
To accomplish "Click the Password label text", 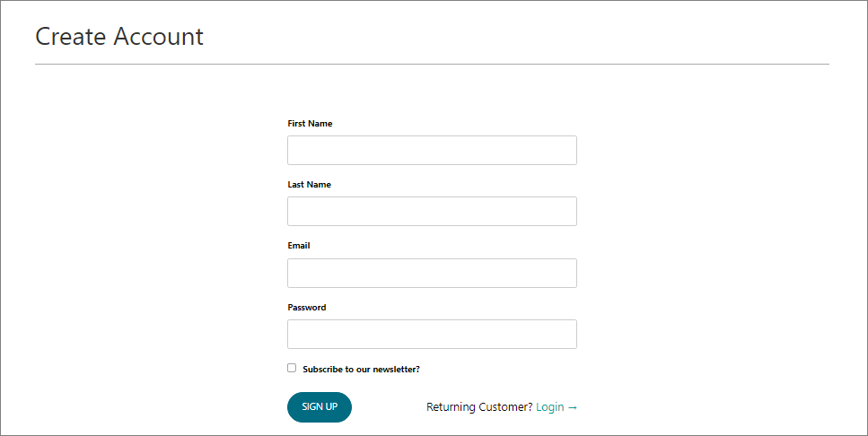I will point(307,307).
